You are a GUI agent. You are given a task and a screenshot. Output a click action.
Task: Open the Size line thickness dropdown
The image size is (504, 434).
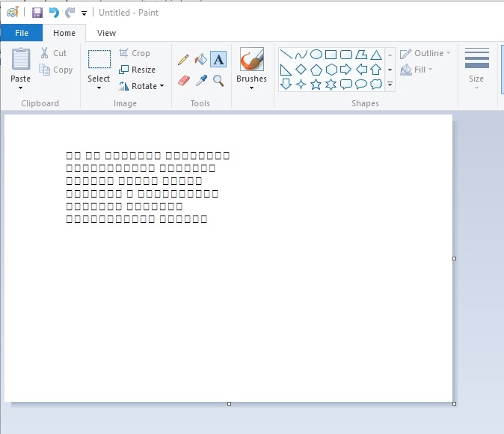476,69
